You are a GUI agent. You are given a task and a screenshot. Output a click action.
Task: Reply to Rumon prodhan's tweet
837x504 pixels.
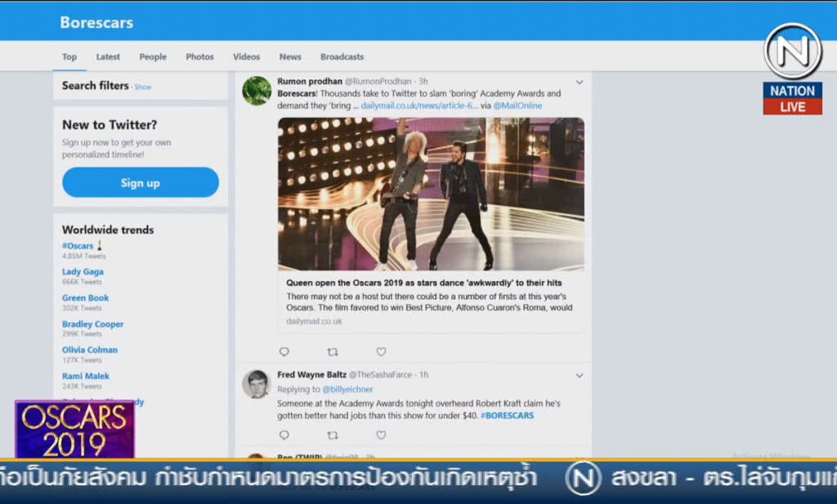284,352
